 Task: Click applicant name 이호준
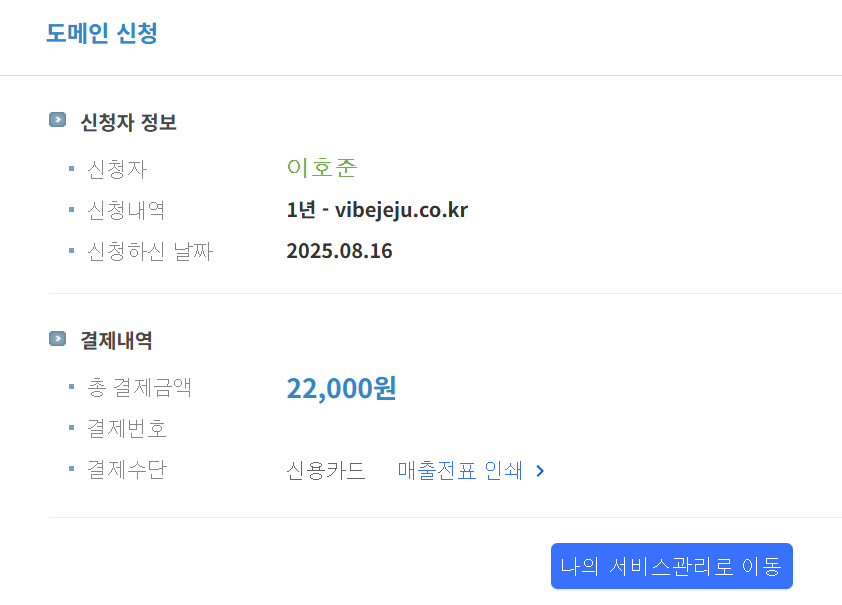click(322, 167)
